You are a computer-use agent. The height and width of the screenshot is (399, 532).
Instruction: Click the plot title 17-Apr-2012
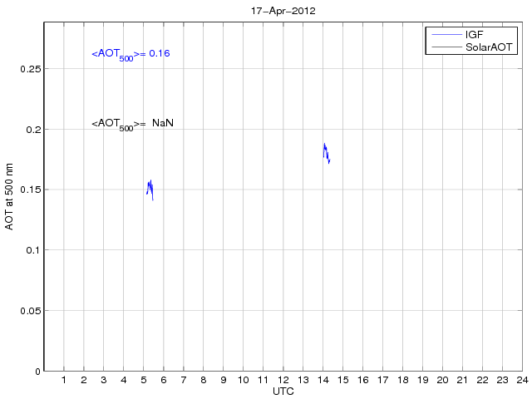283,11
